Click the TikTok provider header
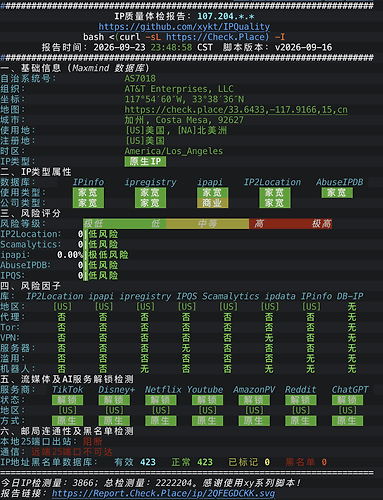 coord(67,390)
